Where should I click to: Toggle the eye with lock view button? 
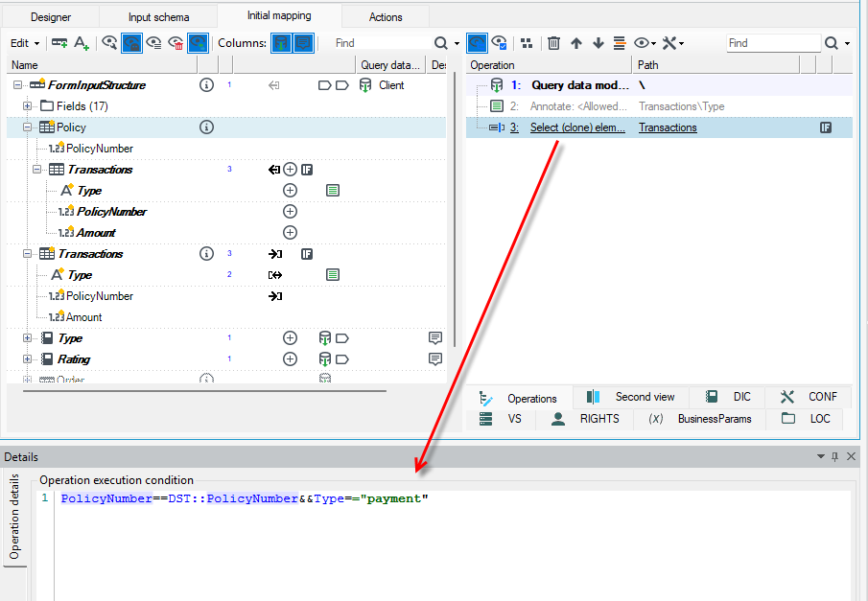pos(131,42)
